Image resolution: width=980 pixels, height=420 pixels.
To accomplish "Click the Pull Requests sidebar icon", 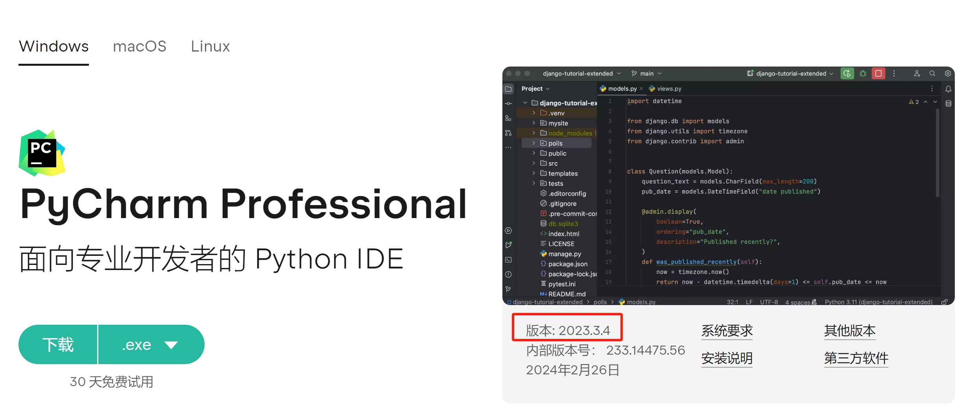I will click(508, 133).
